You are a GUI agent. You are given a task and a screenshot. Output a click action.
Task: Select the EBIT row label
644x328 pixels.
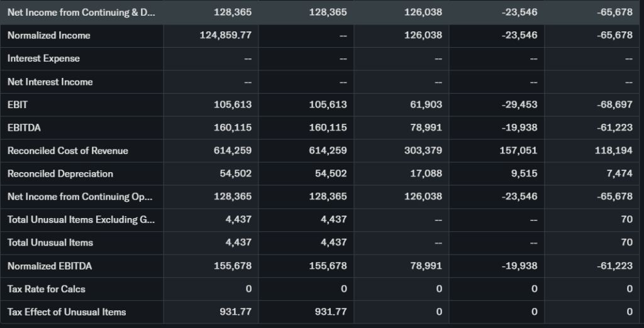(18, 105)
